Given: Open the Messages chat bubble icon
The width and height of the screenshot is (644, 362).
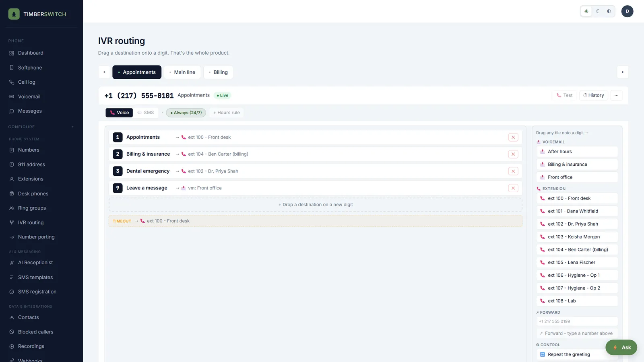Looking at the screenshot, I should [12, 111].
